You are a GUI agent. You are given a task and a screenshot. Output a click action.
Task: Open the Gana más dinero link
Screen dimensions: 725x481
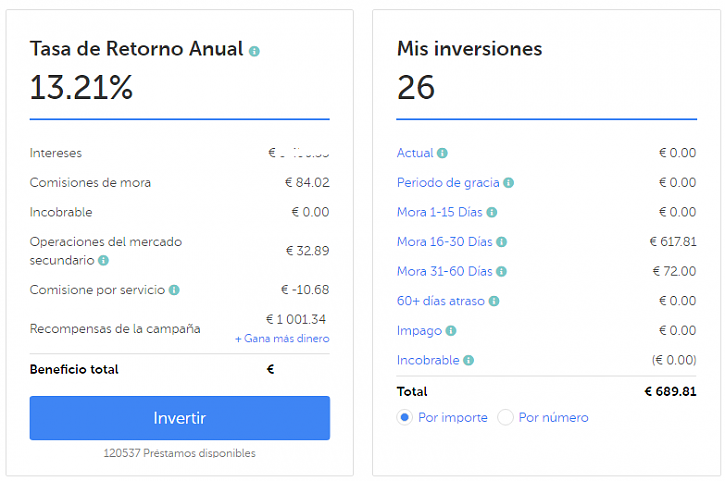tap(282, 339)
